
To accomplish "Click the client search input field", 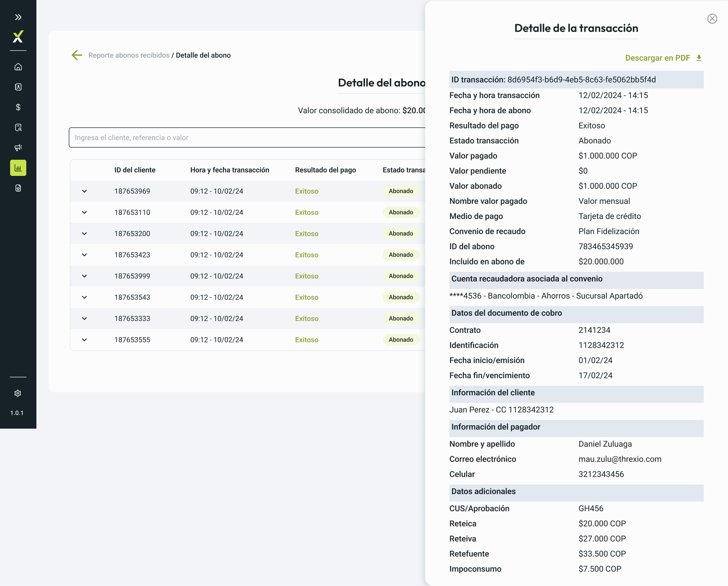I will coord(247,137).
